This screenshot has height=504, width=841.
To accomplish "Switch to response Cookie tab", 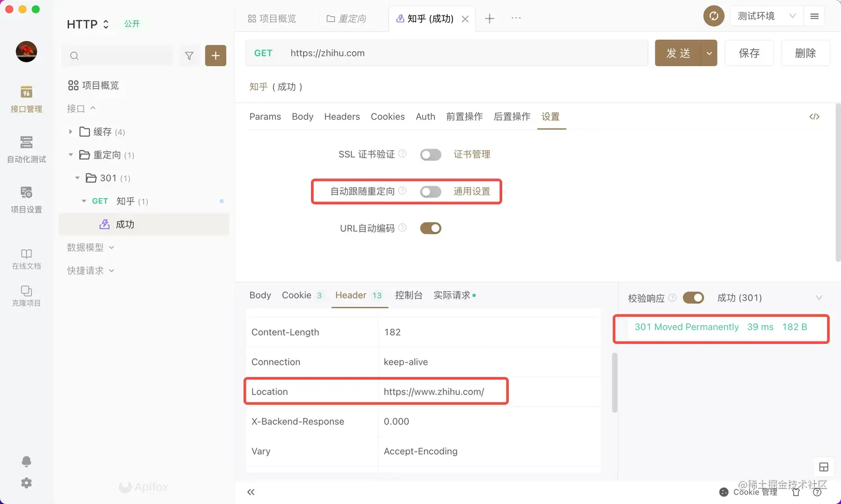I will click(x=302, y=295).
